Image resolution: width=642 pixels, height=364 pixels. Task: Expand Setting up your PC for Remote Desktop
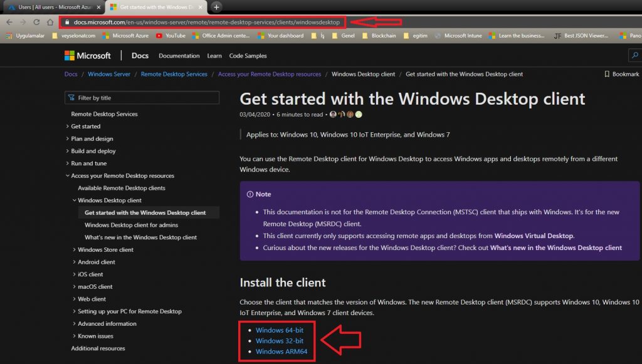click(x=127, y=311)
